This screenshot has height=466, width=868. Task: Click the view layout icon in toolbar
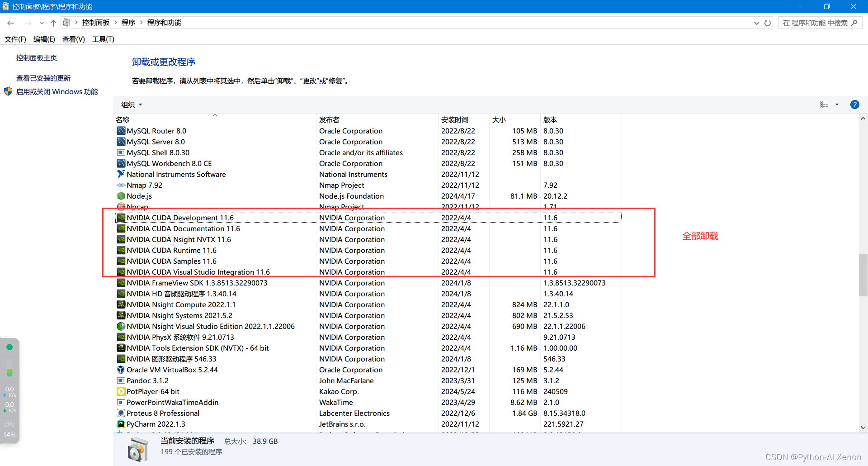(824, 105)
